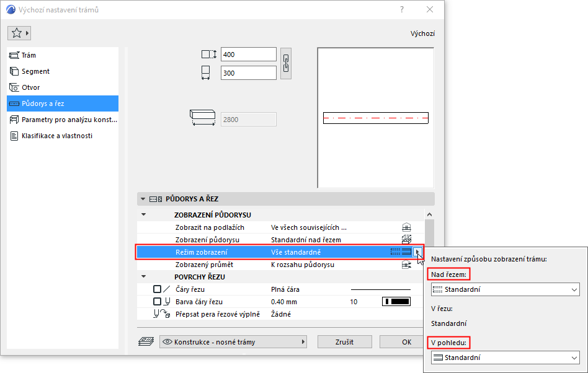The height and width of the screenshot is (373, 588).
Task: Click the beam width field 300
Action: pyautogui.click(x=249, y=73)
